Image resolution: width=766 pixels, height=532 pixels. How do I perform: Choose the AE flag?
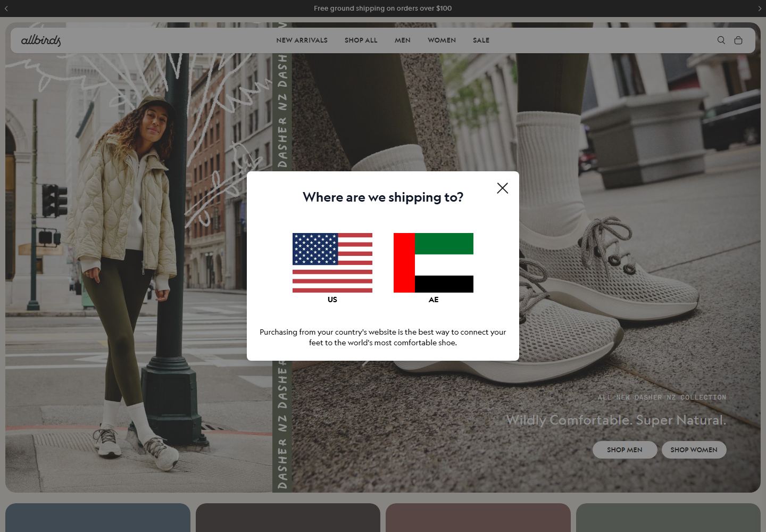(434, 263)
